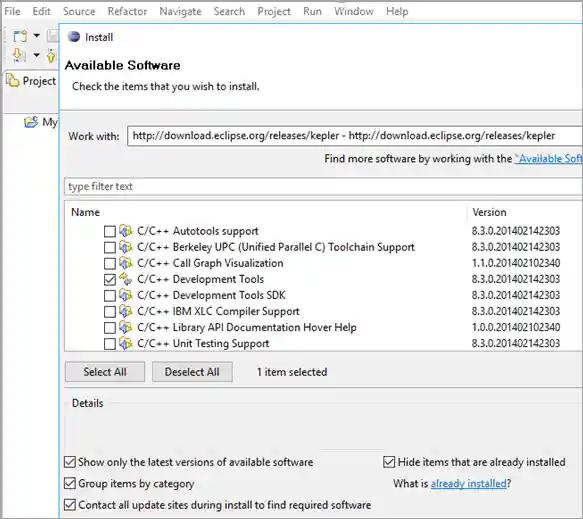583x519 pixels.
Task: Toggle Contact all update sites during install checkbox
Action: point(70,505)
